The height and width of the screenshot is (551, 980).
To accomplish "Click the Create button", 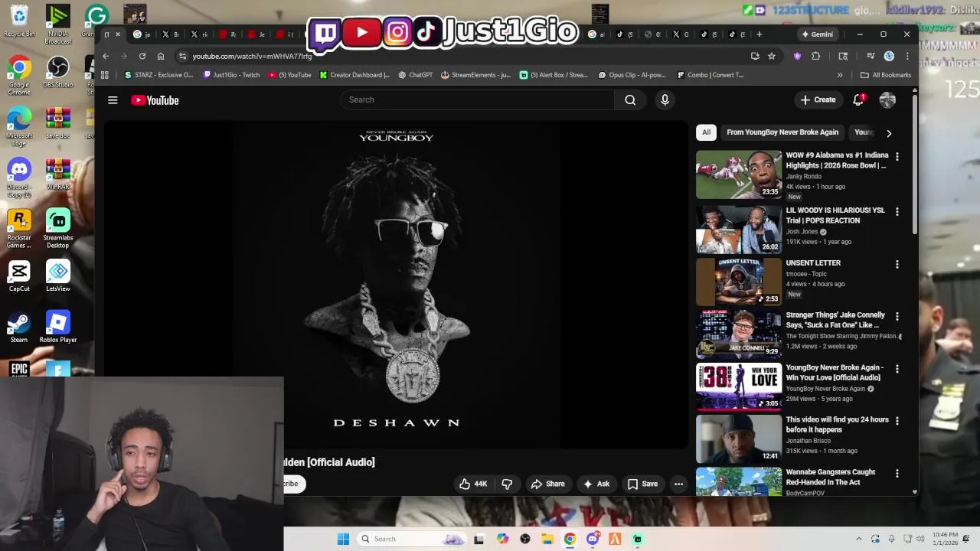I will tap(818, 99).
